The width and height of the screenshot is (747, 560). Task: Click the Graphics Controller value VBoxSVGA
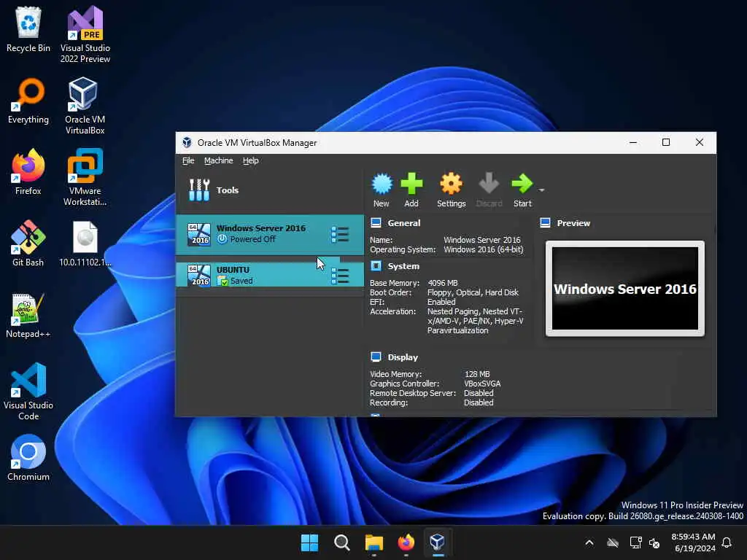click(482, 384)
